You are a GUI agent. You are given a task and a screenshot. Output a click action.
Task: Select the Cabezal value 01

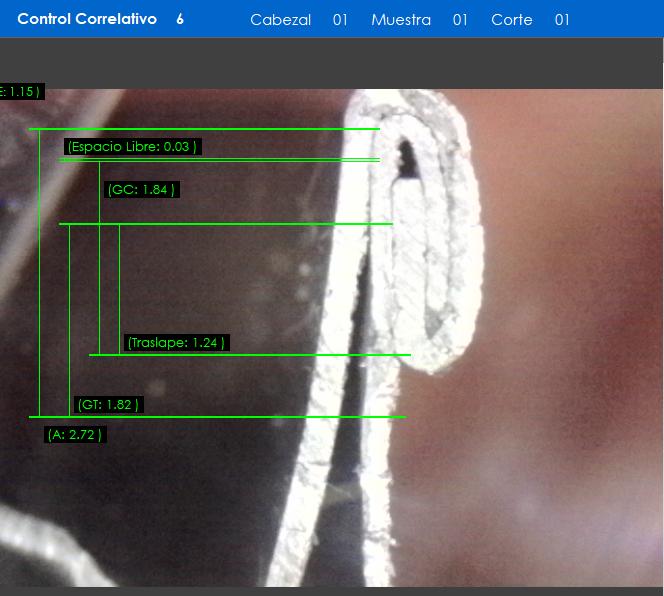point(340,20)
